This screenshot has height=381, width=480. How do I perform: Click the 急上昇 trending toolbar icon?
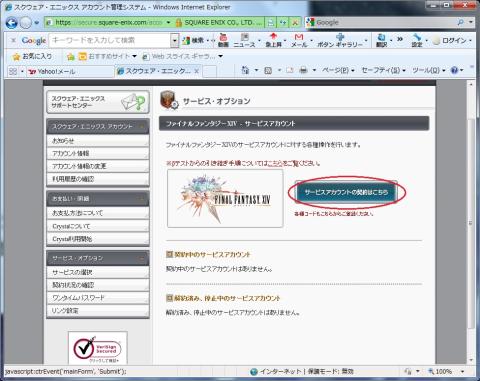273,40
